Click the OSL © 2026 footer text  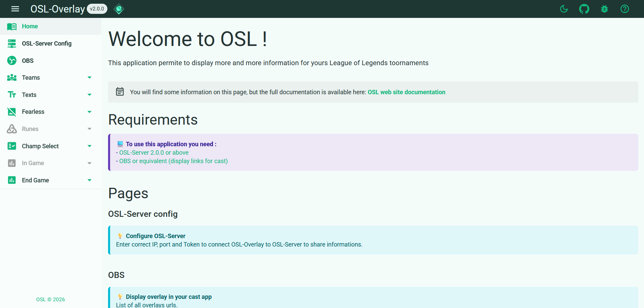coord(51,300)
